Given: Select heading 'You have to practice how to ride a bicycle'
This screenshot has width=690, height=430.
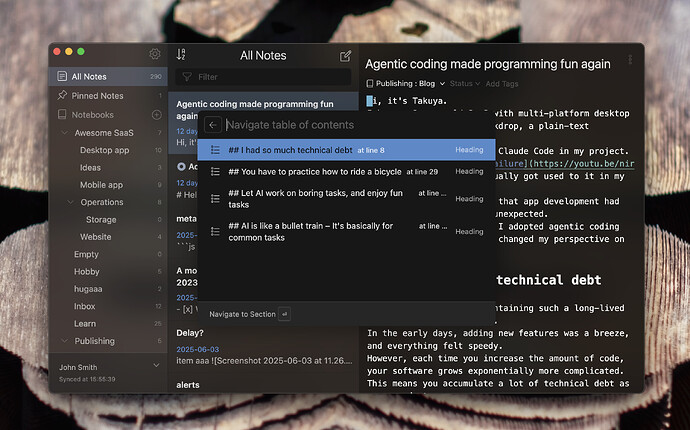Looking at the screenshot, I should point(346,172).
